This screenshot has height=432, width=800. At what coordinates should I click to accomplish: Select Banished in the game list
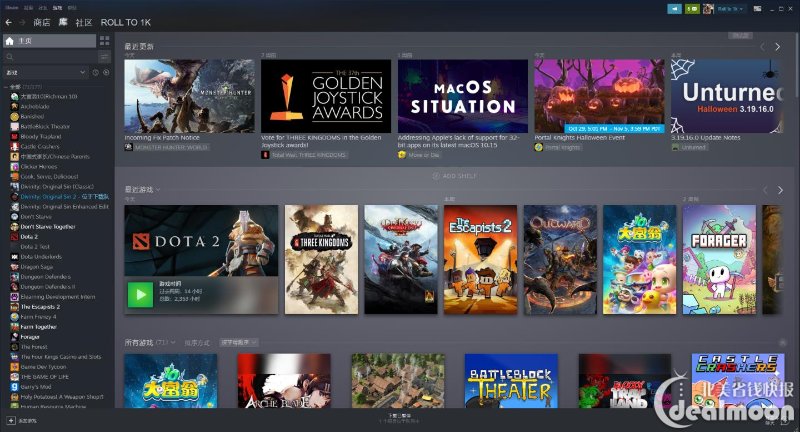(x=32, y=116)
